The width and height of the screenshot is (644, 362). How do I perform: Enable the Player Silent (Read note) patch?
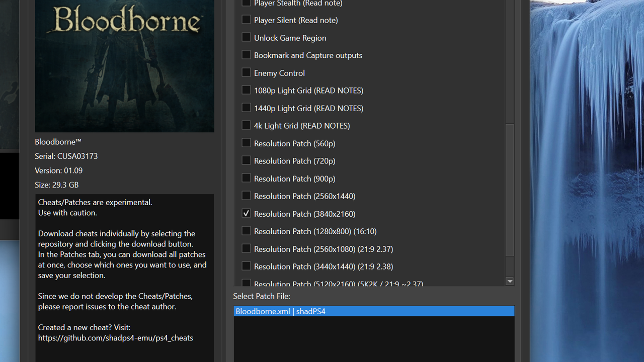(x=246, y=20)
